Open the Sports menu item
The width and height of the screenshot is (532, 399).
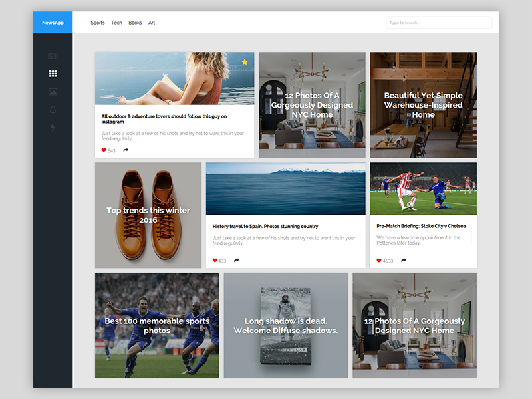point(98,23)
